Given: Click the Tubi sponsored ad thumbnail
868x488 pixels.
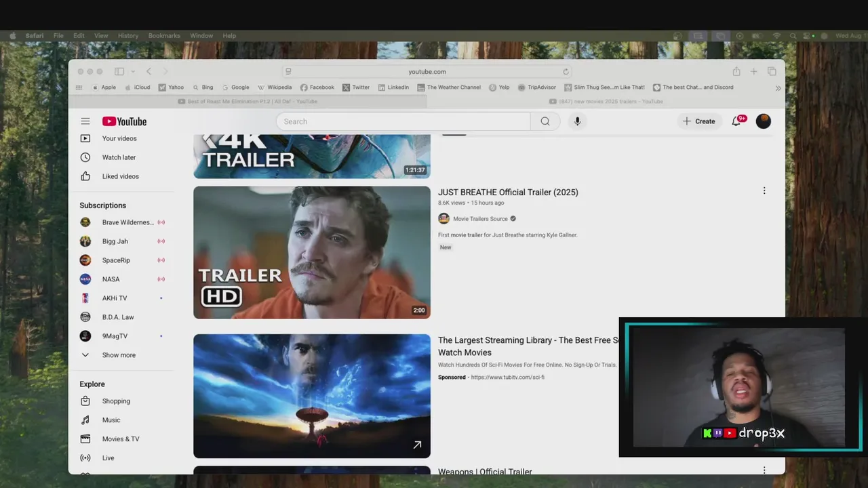Looking at the screenshot, I should pyautogui.click(x=312, y=396).
